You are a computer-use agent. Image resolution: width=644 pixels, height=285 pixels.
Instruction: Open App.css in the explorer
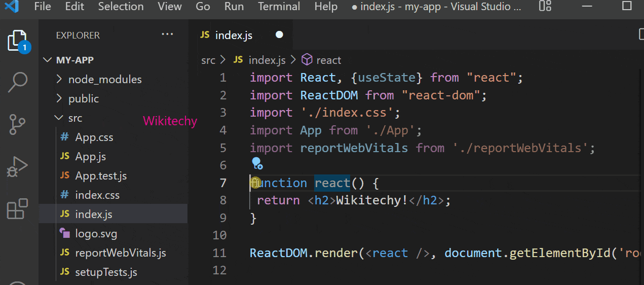[x=94, y=137]
